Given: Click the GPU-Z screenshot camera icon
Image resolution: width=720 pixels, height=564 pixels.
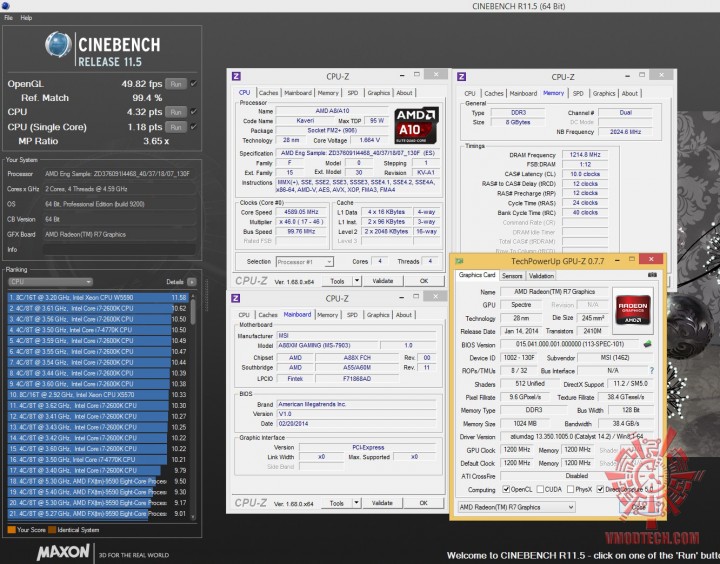Looking at the screenshot, I should coord(652,275).
